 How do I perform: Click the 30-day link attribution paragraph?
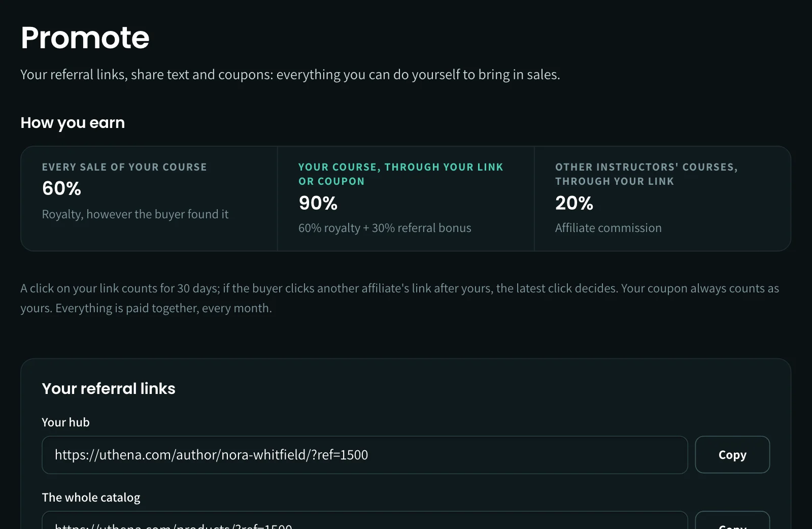click(400, 298)
